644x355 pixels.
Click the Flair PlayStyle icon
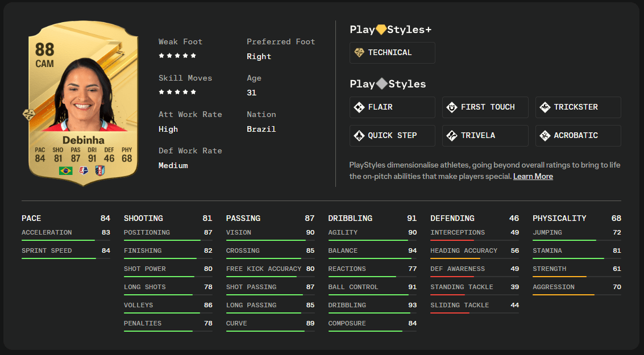coord(359,107)
